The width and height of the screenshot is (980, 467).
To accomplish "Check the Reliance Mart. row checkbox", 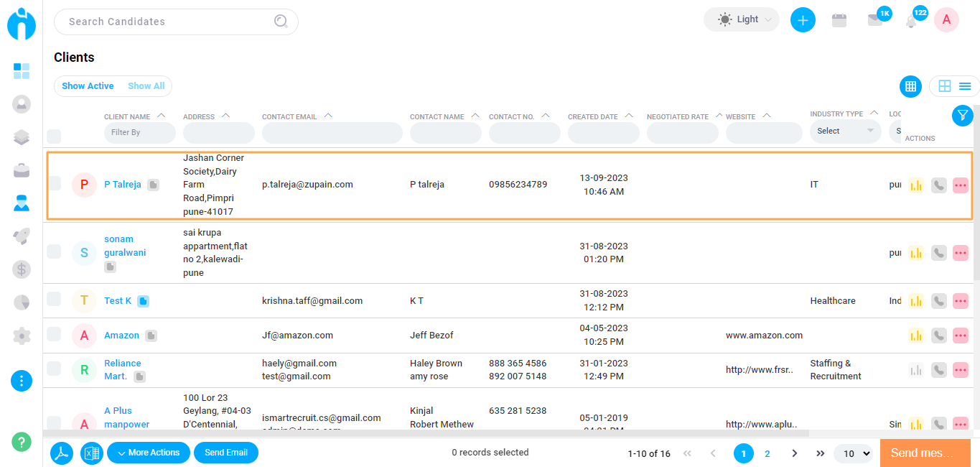I will tap(54, 369).
